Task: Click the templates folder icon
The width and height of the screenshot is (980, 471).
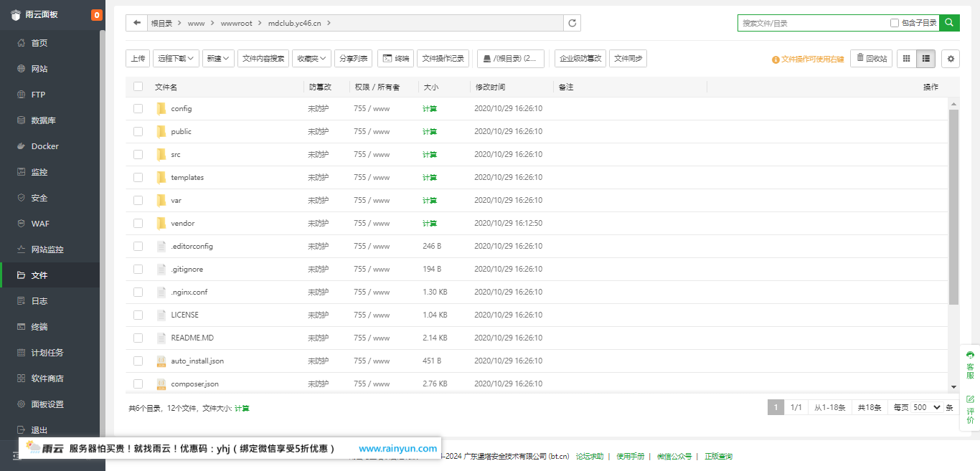Action: pos(161,178)
